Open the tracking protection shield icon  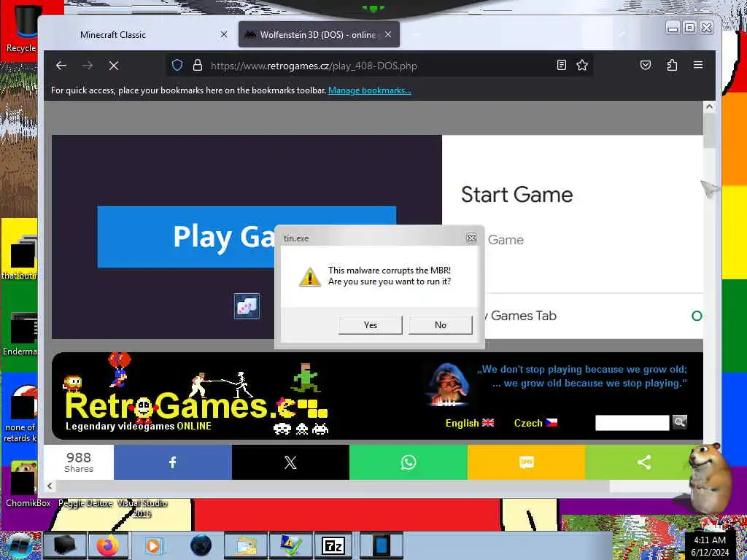[x=177, y=65]
